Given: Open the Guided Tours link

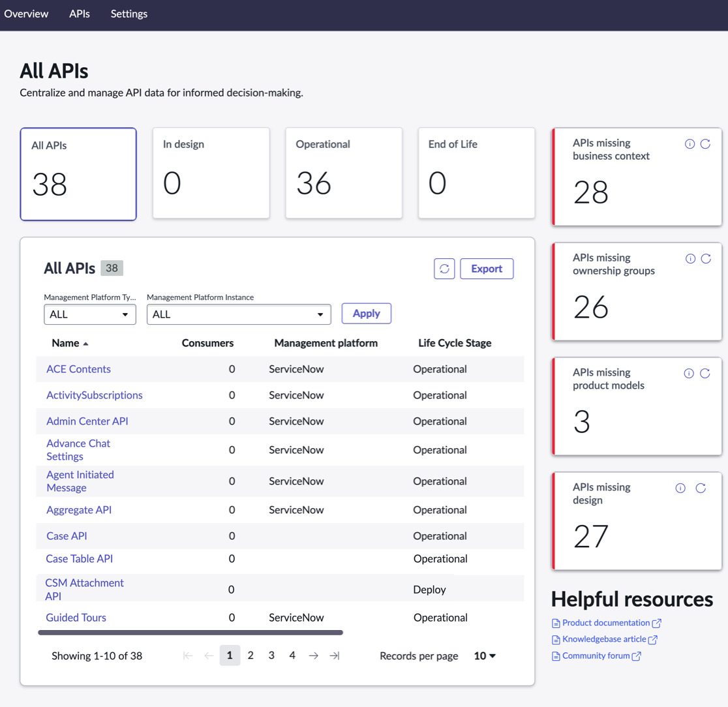Looking at the screenshot, I should 76,618.
